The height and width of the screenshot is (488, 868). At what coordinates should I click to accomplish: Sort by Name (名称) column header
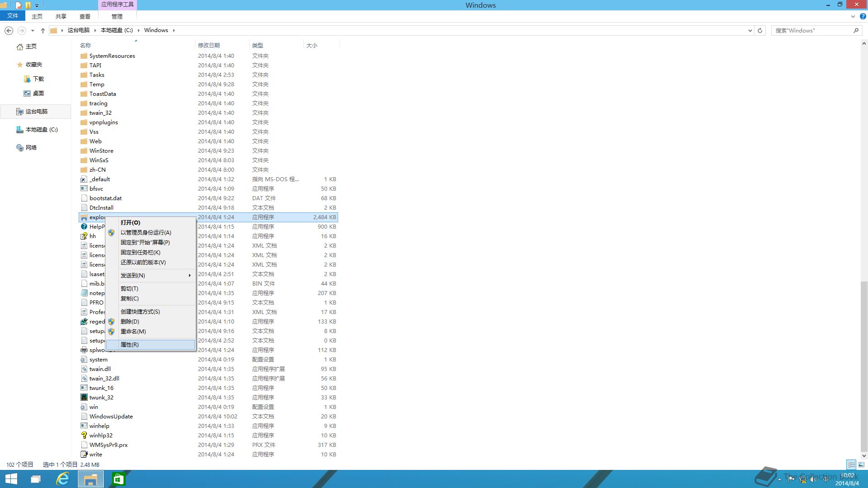(136, 45)
